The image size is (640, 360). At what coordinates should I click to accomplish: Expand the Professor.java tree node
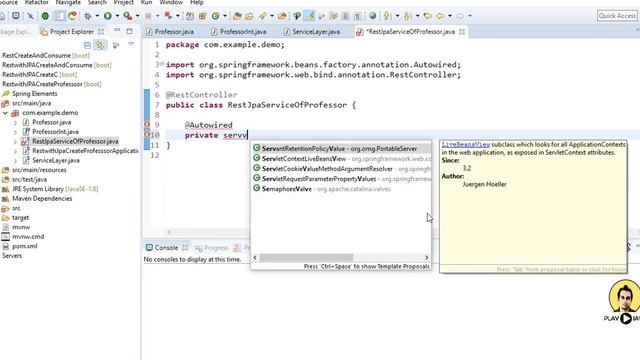pos(15,122)
